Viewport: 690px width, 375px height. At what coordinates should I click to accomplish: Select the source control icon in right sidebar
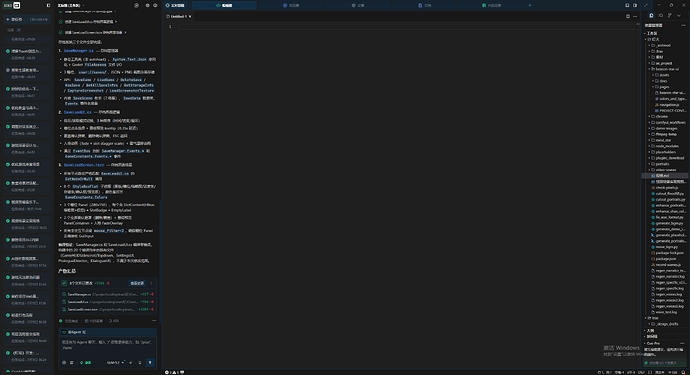coord(670,15)
